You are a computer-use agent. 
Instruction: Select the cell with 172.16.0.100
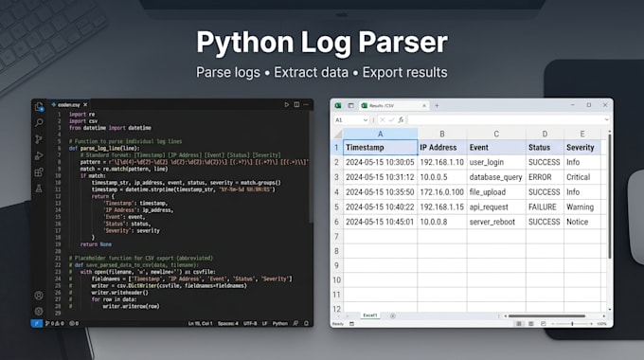442,192
